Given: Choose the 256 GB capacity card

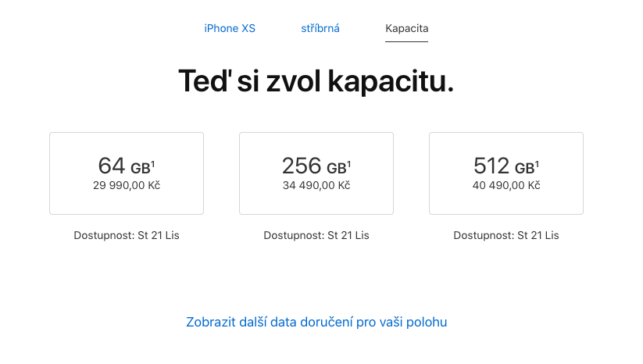Looking at the screenshot, I should click(316, 173).
